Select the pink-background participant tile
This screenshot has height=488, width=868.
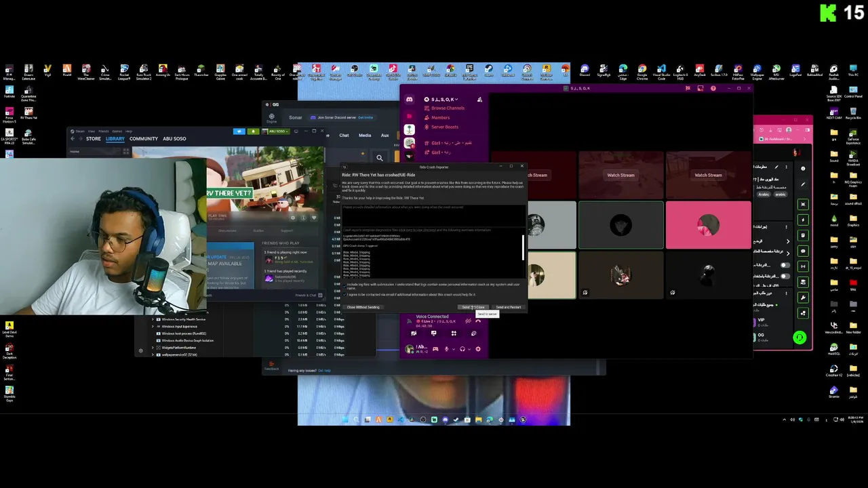pos(709,225)
